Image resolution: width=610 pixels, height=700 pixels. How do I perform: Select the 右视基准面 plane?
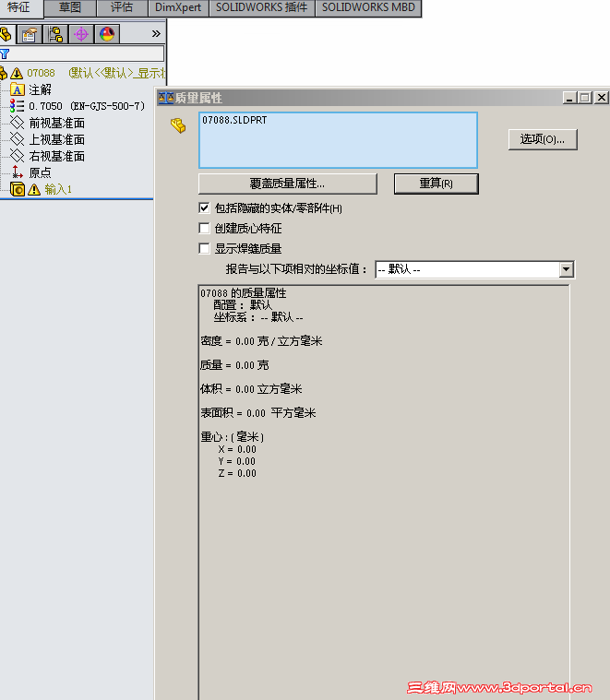point(56,156)
